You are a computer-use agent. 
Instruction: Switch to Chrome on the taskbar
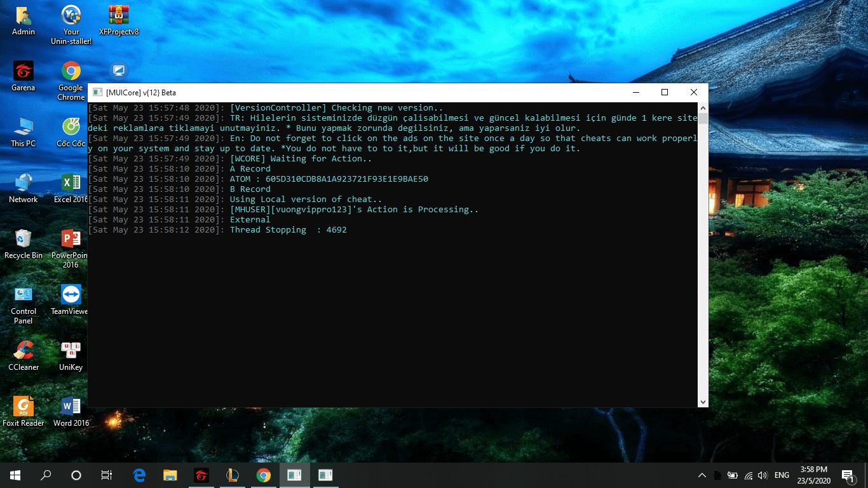coord(263,475)
